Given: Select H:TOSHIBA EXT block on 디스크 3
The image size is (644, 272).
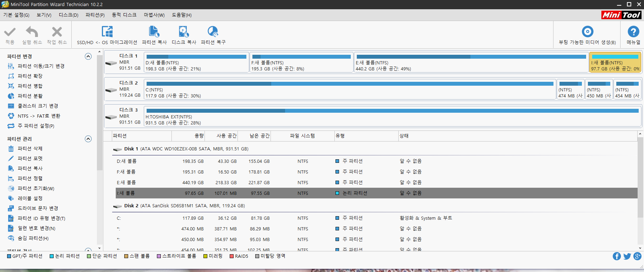Looking at the screenshot, I should (x=392, y=117).
